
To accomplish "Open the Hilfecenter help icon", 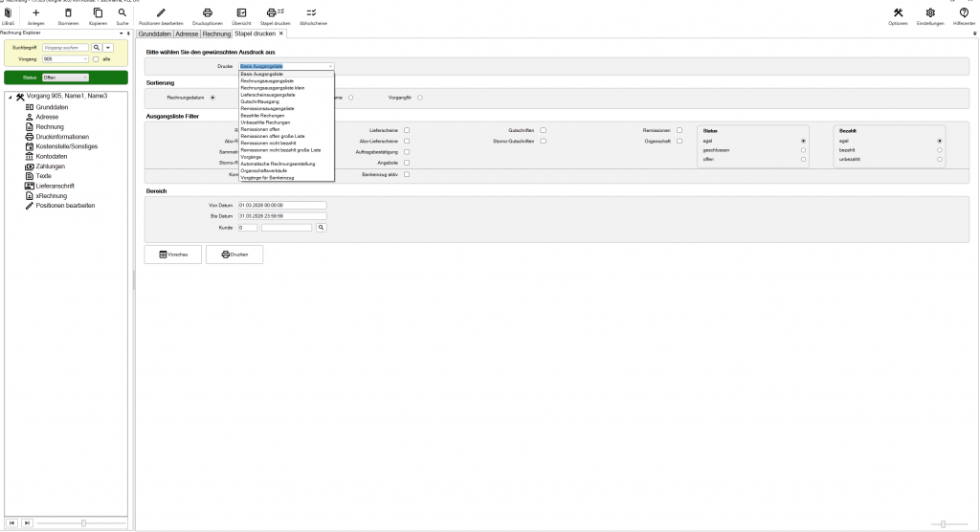I will [x=964, y=12].
